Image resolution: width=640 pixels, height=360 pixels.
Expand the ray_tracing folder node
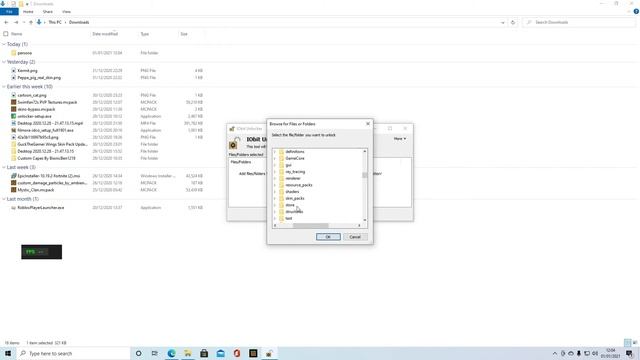275,172
